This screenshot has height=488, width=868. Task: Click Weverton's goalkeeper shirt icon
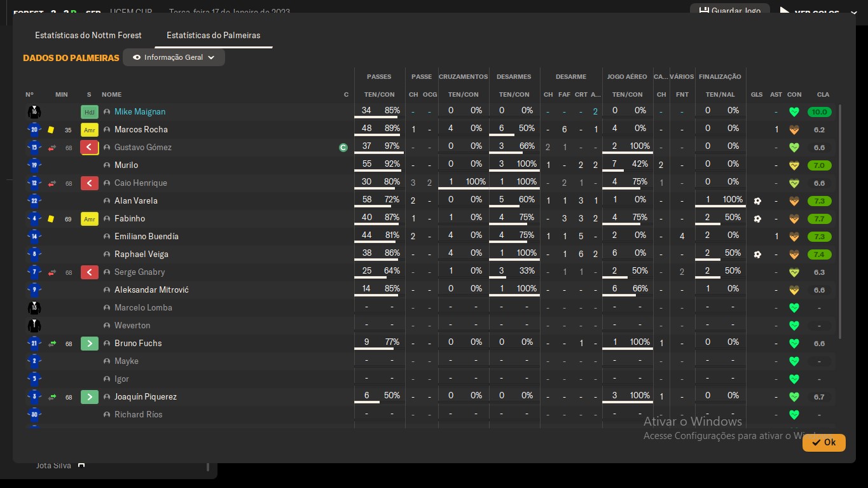click(34, 326)
